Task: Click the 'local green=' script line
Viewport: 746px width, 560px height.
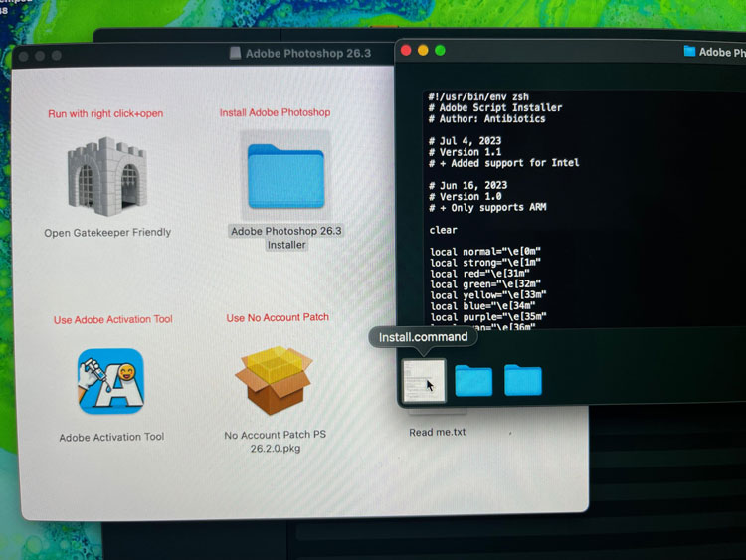Action: [485, 284]
